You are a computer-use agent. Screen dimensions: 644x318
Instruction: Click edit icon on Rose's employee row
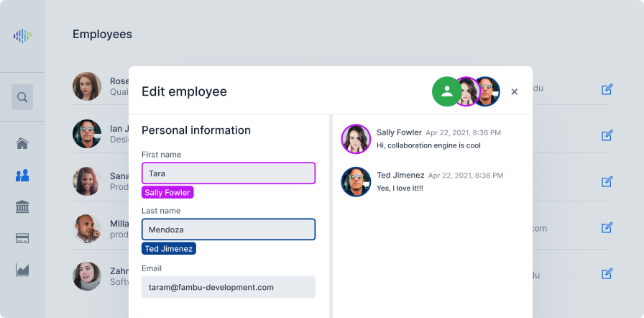click(607, 89)
